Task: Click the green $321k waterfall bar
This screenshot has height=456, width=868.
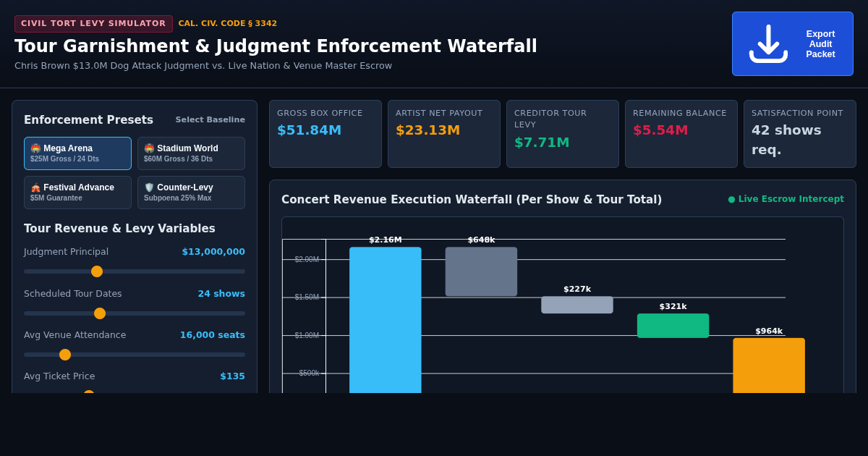Action: tap(673, 326)
